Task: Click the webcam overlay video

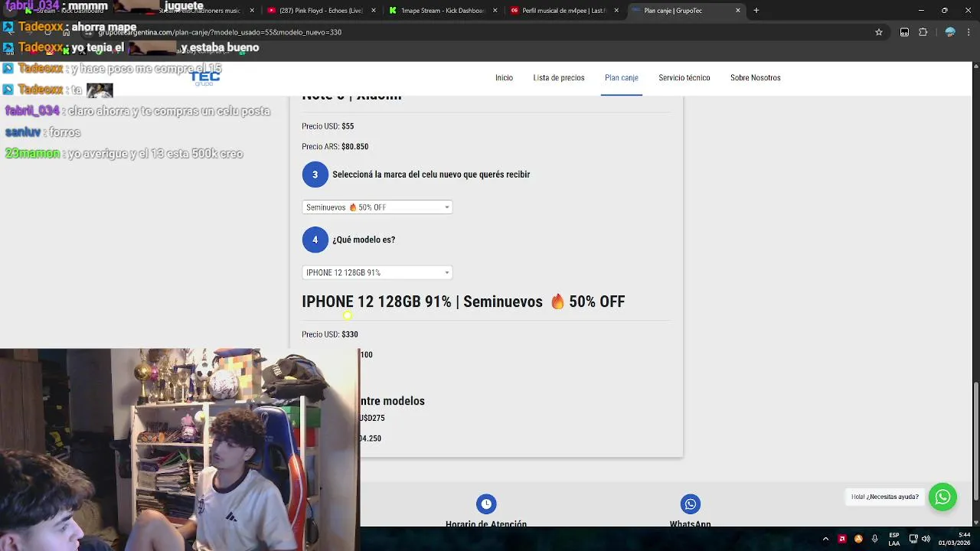Action: pyautogui.click(x=180, y=450)
